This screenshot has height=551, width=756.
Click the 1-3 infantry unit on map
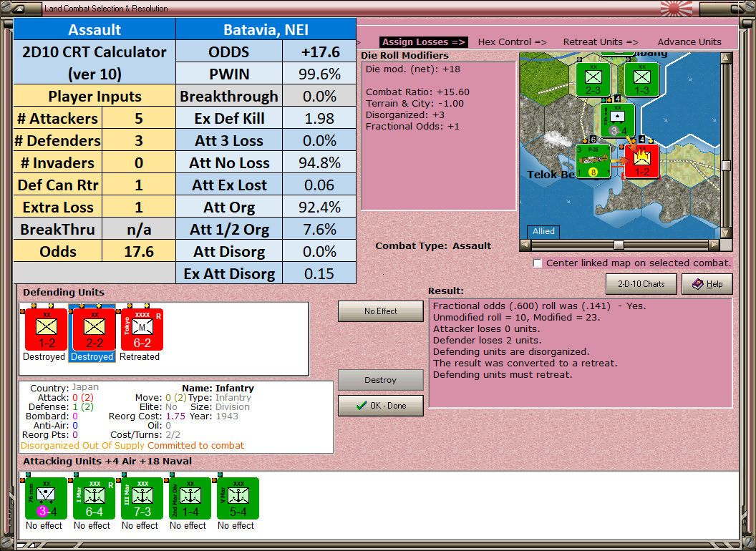[641, 79]
